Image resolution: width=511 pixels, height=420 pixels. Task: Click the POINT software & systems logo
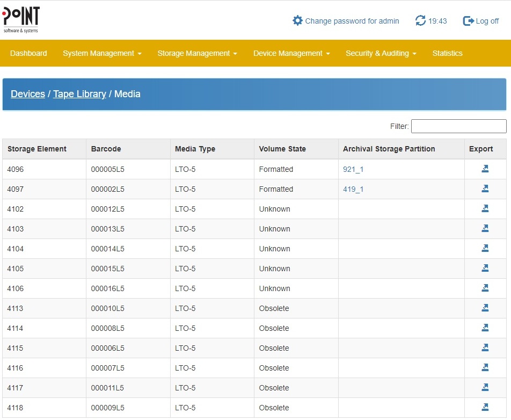[21, 19]
